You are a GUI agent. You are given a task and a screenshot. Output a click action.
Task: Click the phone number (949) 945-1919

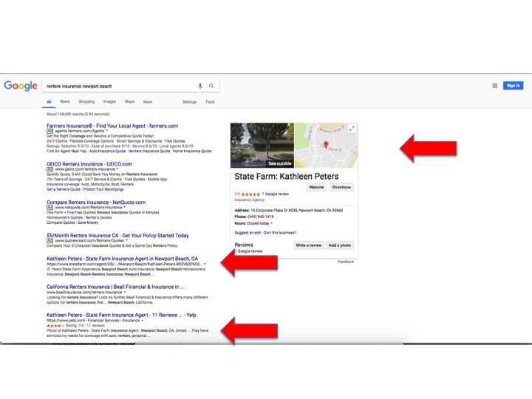coord(261,216)
